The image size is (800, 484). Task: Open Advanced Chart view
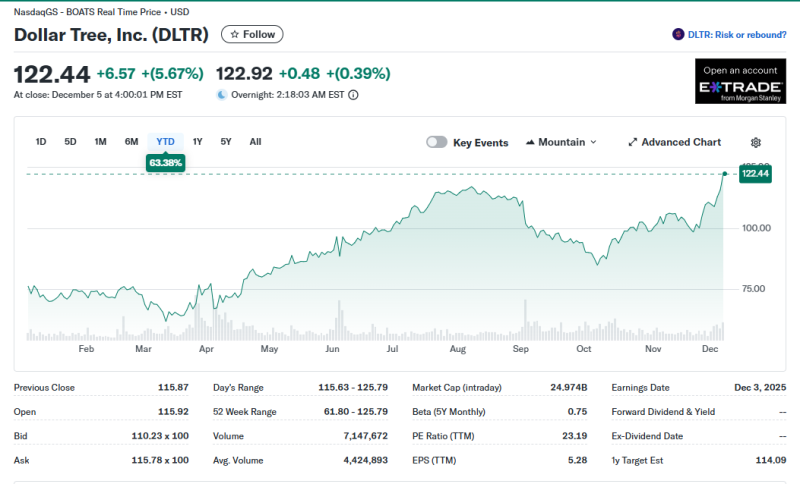coord(674,142)
